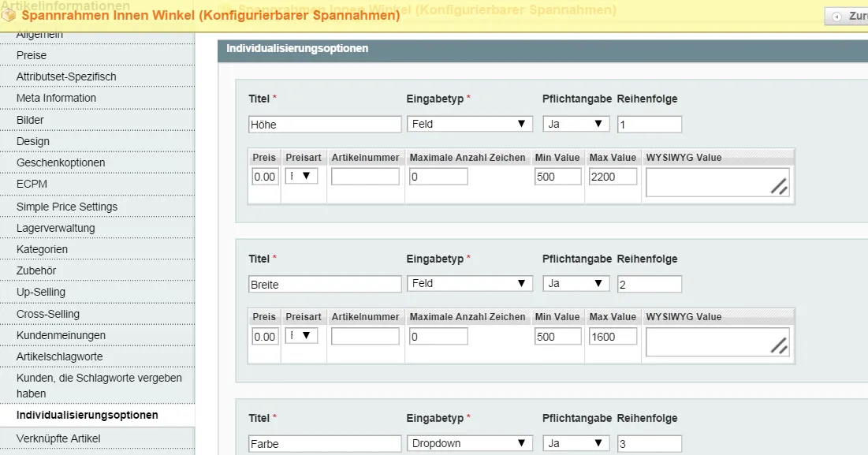
Task: Open Eingabetyp Dropdown selector for Farbe
Action: pyautogui.click(x=469, y=443)
